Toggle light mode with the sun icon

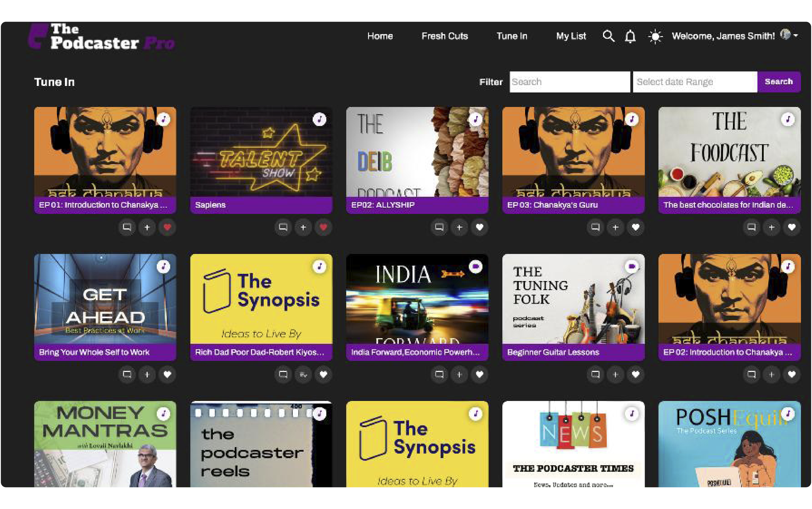655,36
